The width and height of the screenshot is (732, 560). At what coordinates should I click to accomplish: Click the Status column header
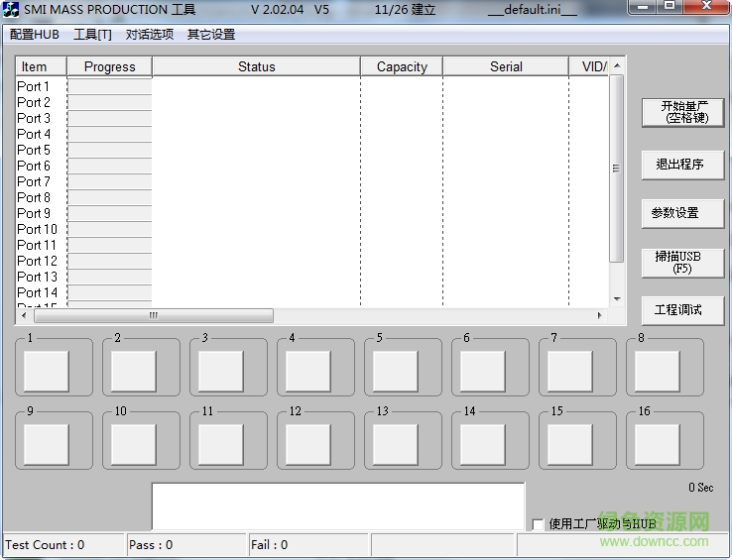point(256,66)
